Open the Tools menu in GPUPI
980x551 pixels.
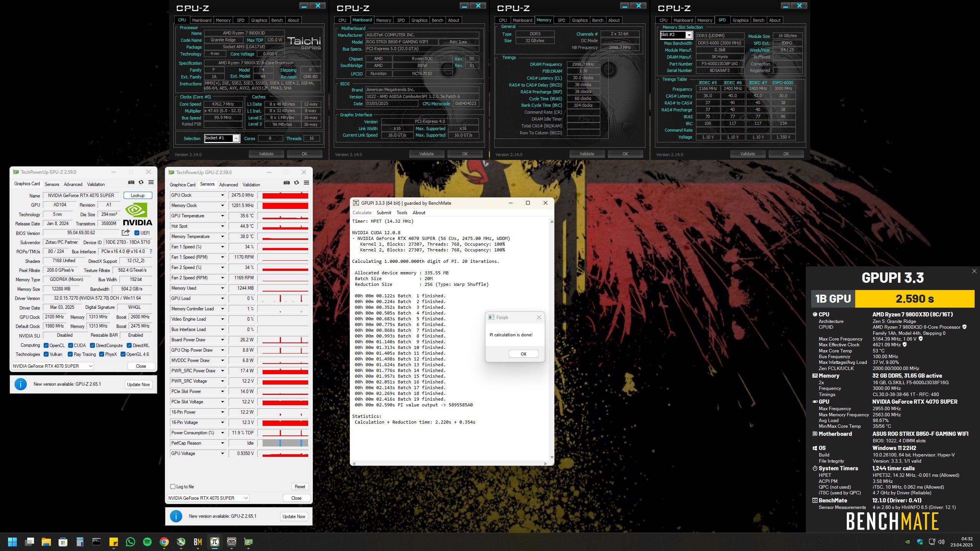click(402, 213)
